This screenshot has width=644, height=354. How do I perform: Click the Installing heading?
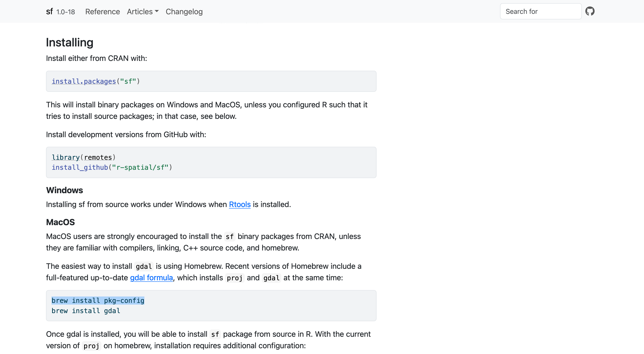[69, 42]
